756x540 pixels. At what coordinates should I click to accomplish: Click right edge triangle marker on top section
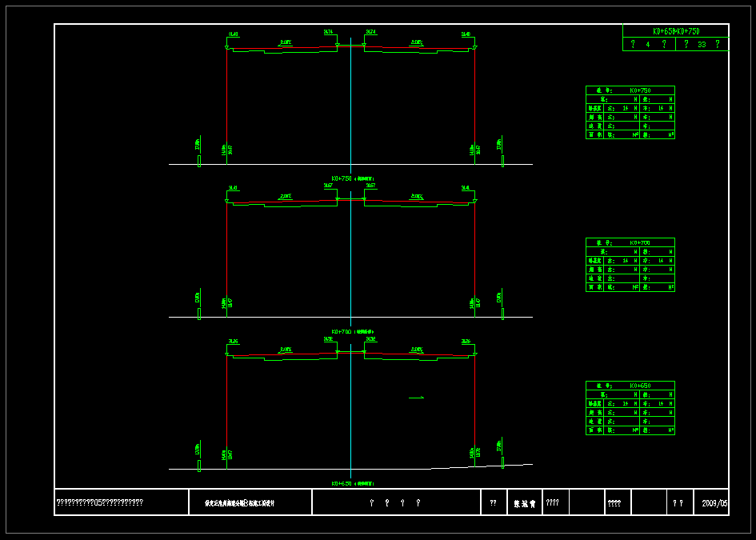474,48
